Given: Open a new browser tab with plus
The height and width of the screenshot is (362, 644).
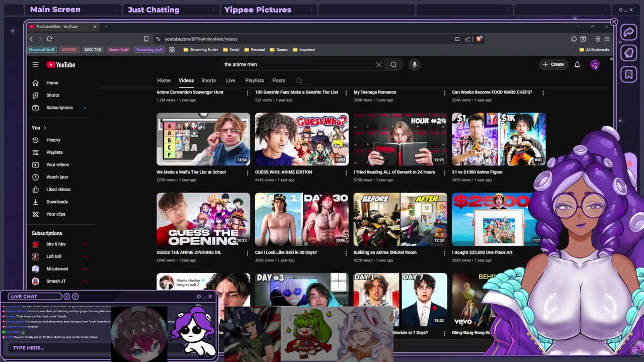Looking at the screenshot, I should click(106, 26).
